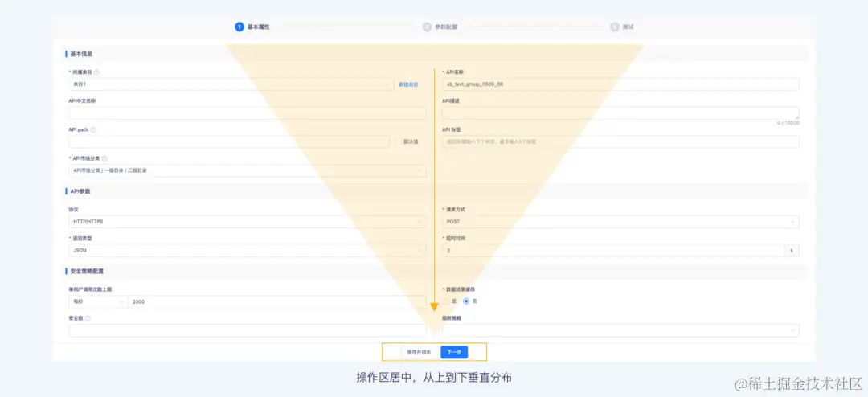
Task: Open the 请求方式 dropdown showing POST
Action: coord(620,222)
